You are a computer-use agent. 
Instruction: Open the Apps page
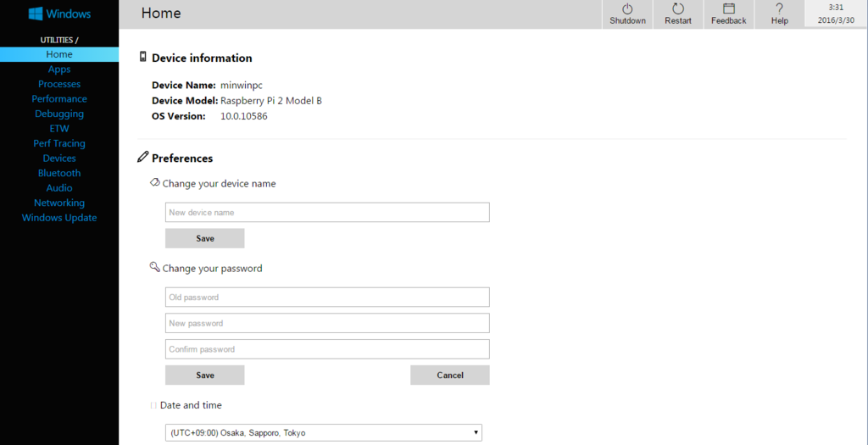point(59,70)
